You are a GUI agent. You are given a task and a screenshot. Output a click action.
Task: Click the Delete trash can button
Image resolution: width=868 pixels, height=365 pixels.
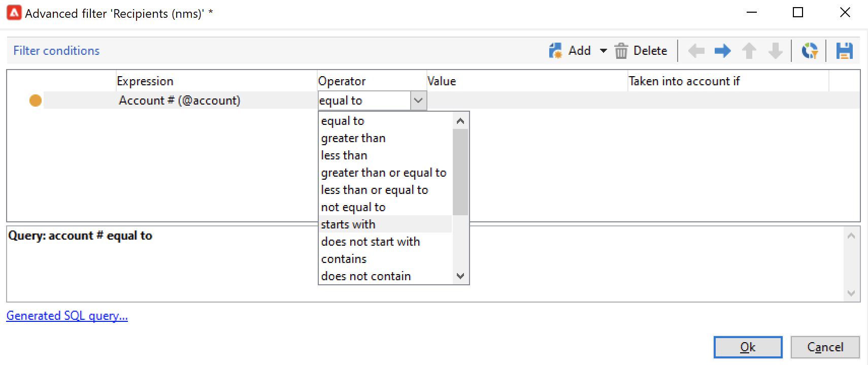point(641,51)
